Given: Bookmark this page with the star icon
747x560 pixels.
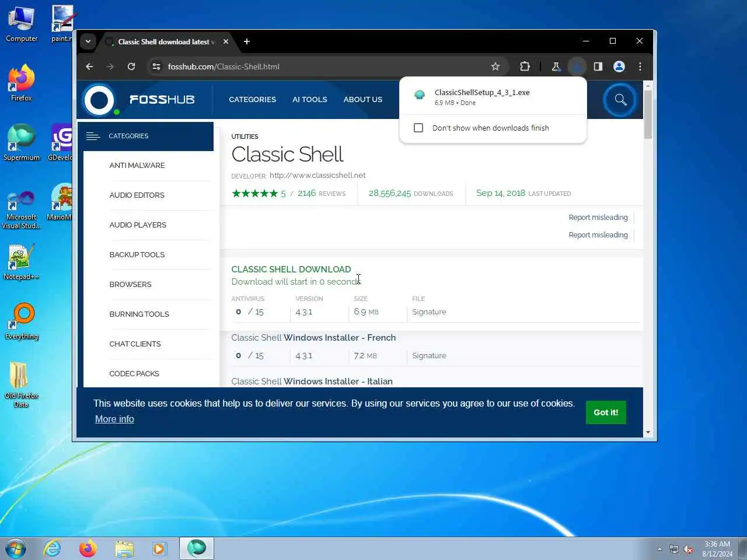Looking at the screenshot, I should (x=495, y=66).
